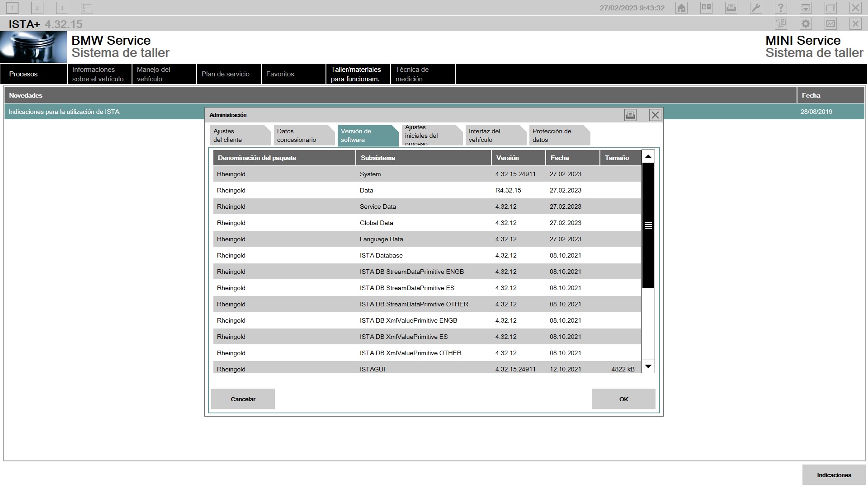The width and height of the screenshot is (868, 488).
Task: Click the overlapping windows icon
Action: click(830, 8)
